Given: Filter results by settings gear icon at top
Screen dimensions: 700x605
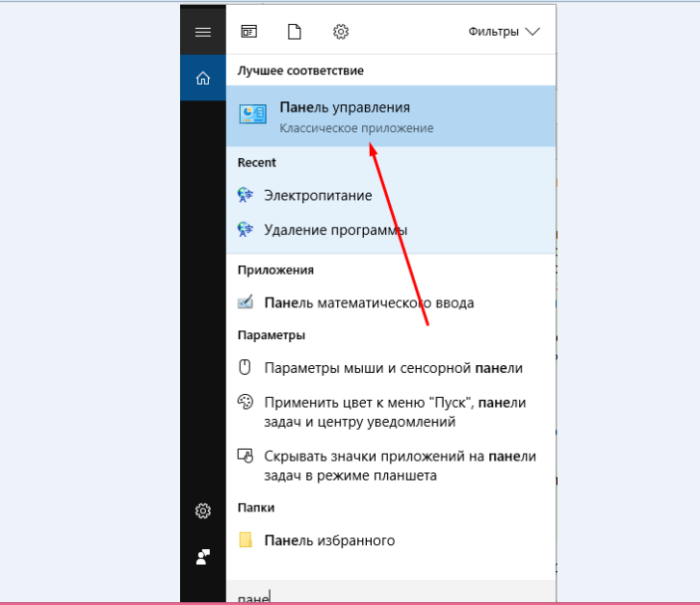Looking at the screenshot, I should click(x=341, y=32).
